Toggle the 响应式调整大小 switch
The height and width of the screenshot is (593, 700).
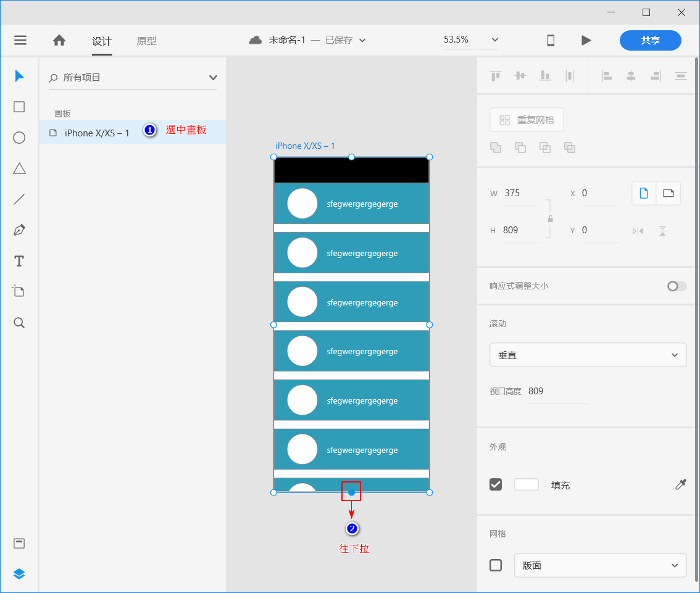point(676,286)
